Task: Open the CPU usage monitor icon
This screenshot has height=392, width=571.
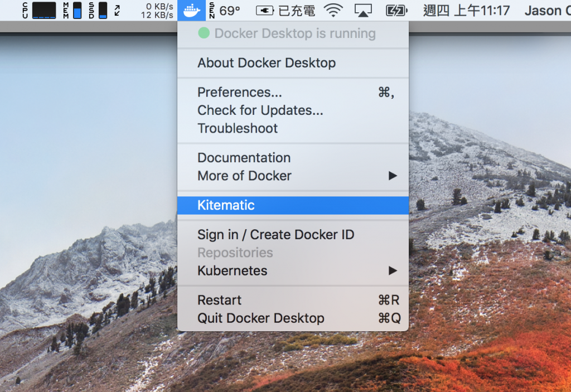Action: 40,10
